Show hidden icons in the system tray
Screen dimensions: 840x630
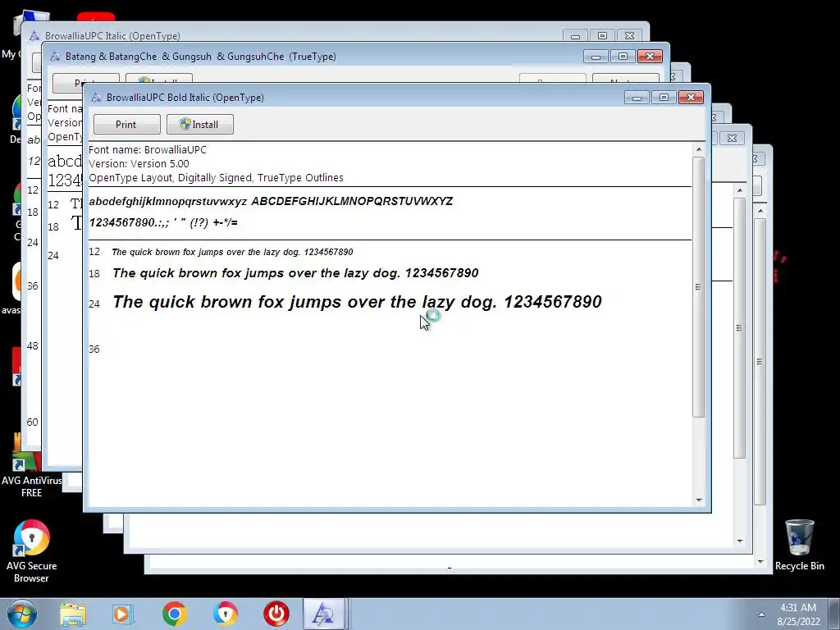761,614
